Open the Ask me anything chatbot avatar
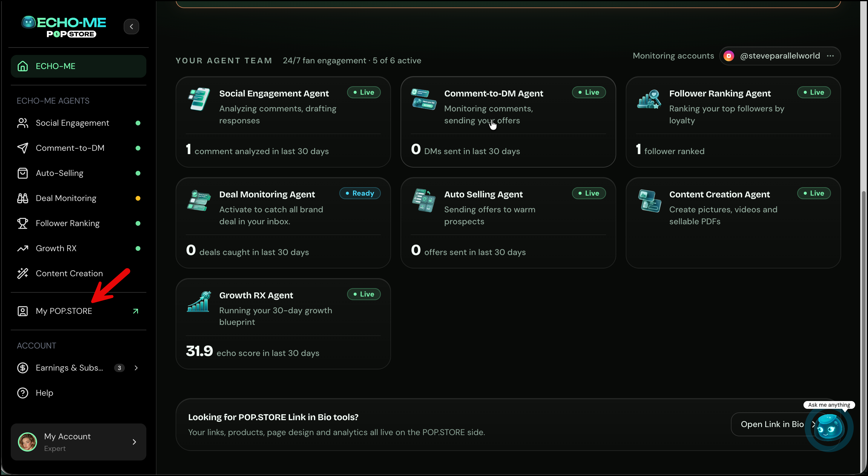This screenshot has width=868, height=476. coord(829,428)
